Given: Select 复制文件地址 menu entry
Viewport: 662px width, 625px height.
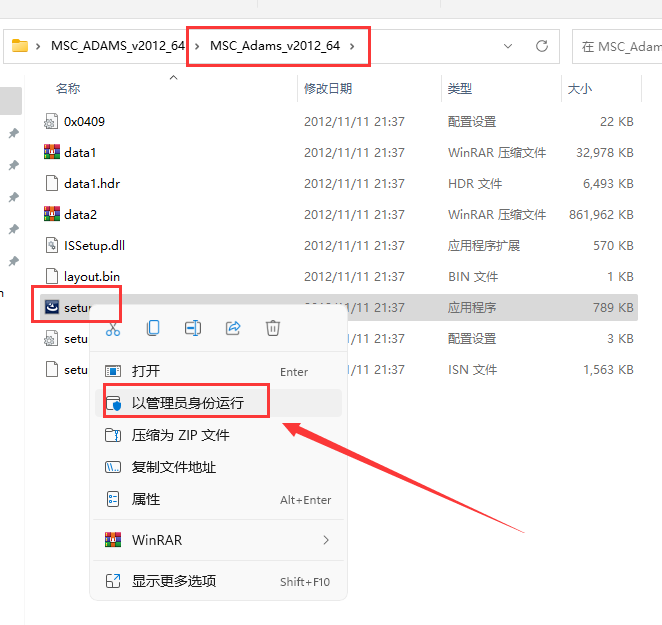Looking at the screenshot, I should (x=218, y=467).
